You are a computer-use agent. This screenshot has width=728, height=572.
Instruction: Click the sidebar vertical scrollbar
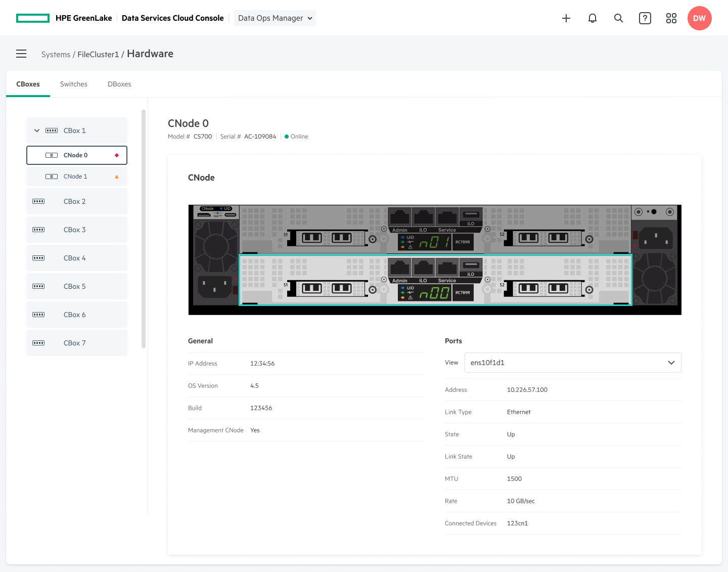(144, 229)
